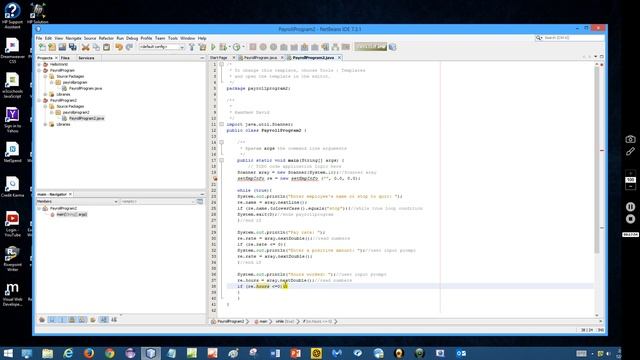Image resolution: width=640 pixels, height=360 pixels.
Task: Open the Windows Start button
Action: coord(8,353)
